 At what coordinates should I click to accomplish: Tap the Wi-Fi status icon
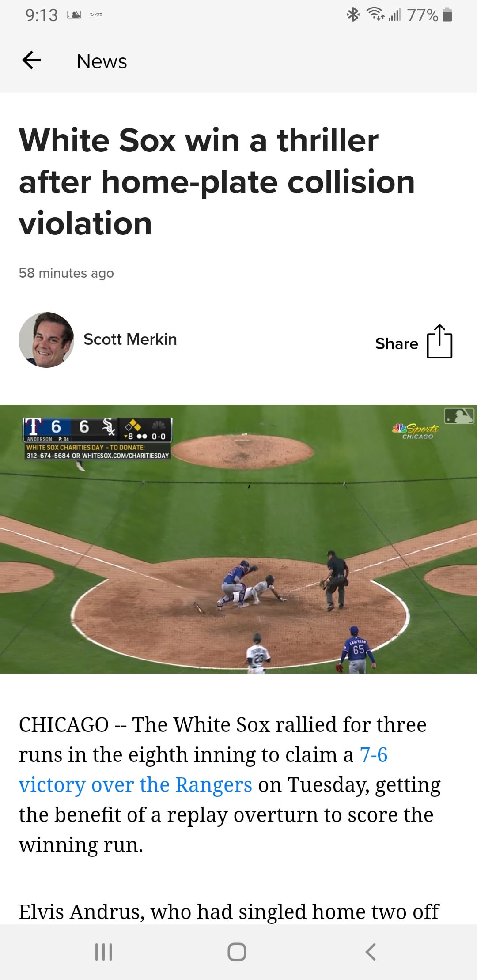click(376, 15)
